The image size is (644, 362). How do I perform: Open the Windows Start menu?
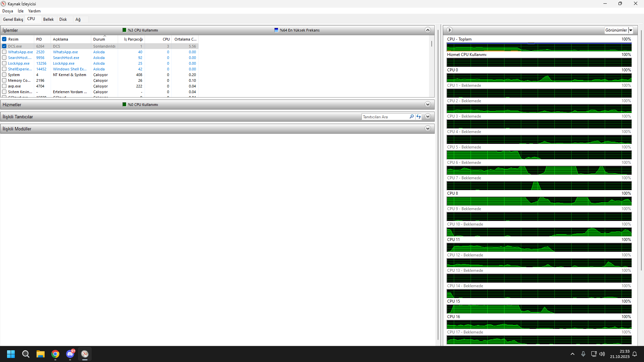(x=11, y=354)
